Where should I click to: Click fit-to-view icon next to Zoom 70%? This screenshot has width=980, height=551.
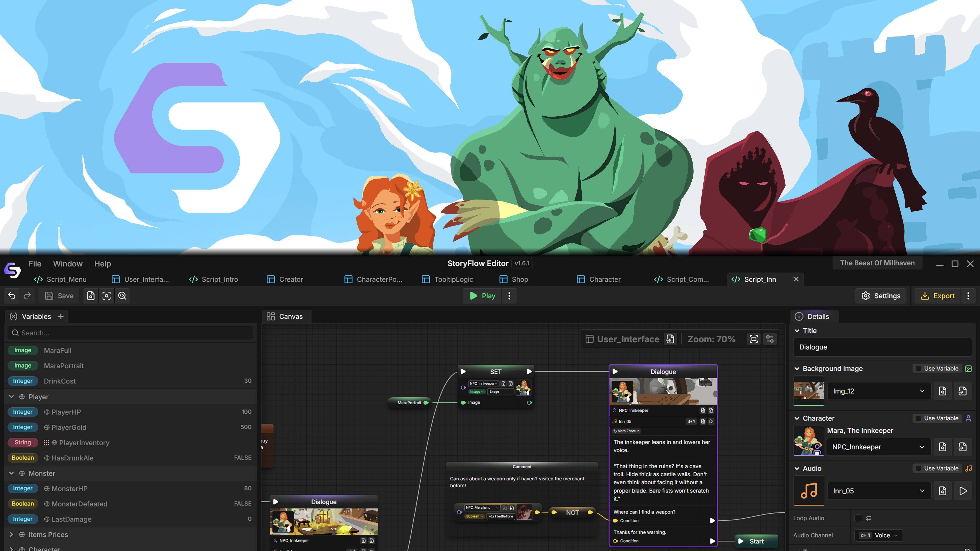point(754,339)
